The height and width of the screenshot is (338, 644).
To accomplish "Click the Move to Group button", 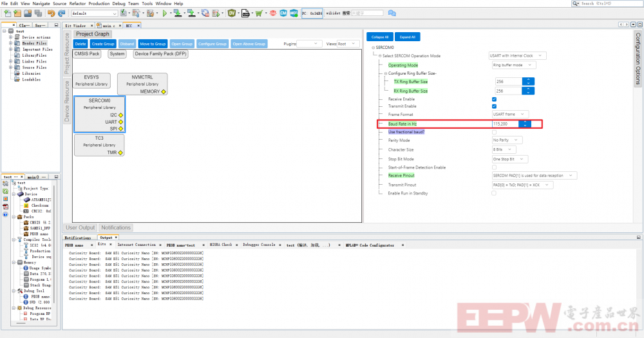I will [x=153, y=44].
